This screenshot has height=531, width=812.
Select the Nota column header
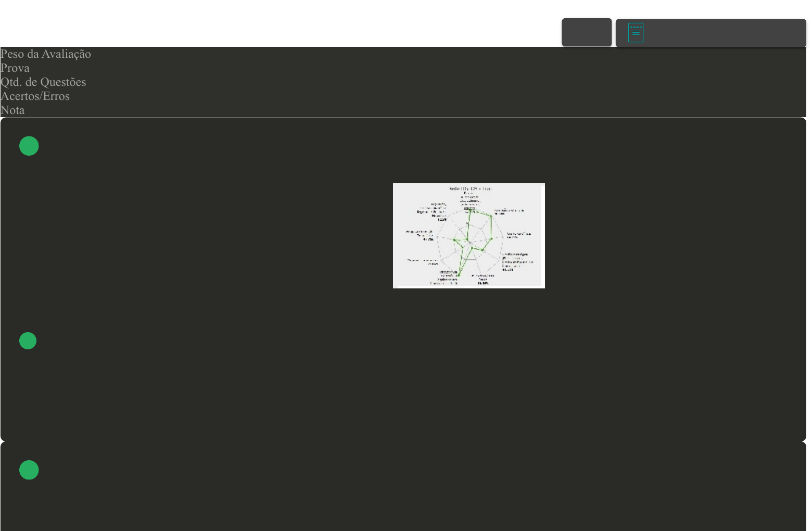point(12,110)
